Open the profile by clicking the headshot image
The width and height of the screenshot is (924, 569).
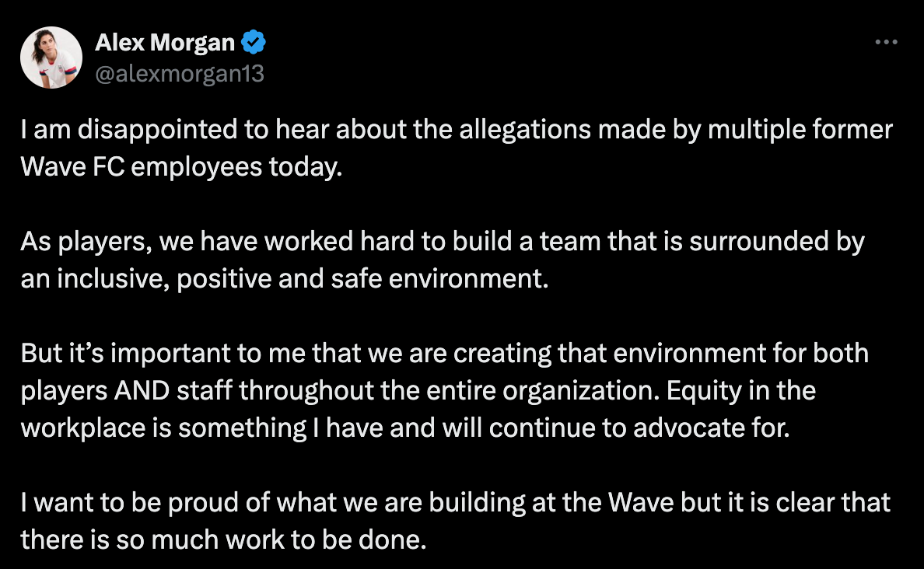[x=51, y=57]
